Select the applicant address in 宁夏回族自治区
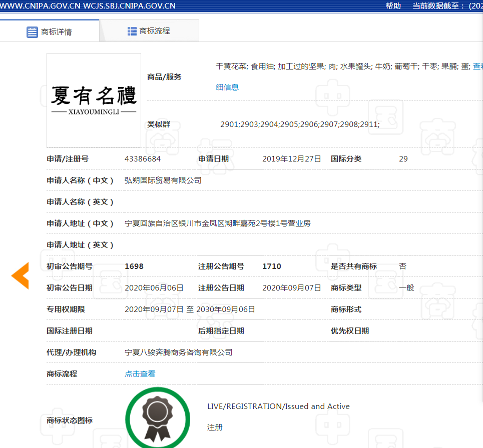Viewport: 483px width, 448px height. [217, 223]
